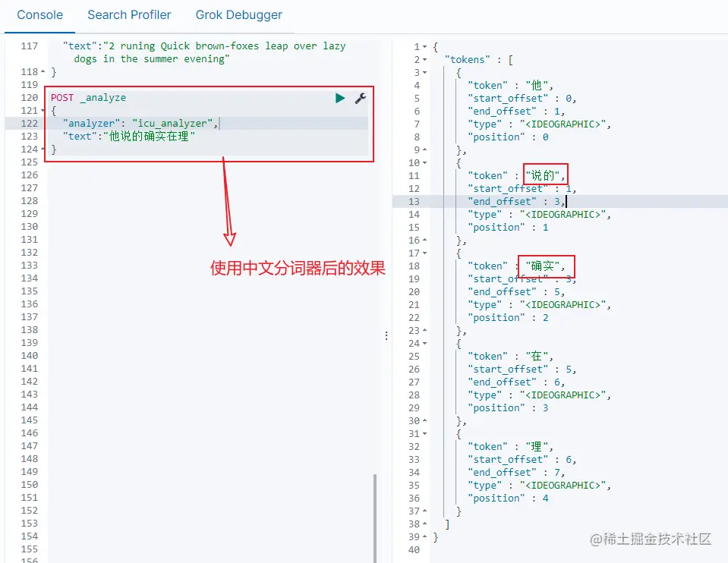Click "position" : 2 on response line 22

508,318
